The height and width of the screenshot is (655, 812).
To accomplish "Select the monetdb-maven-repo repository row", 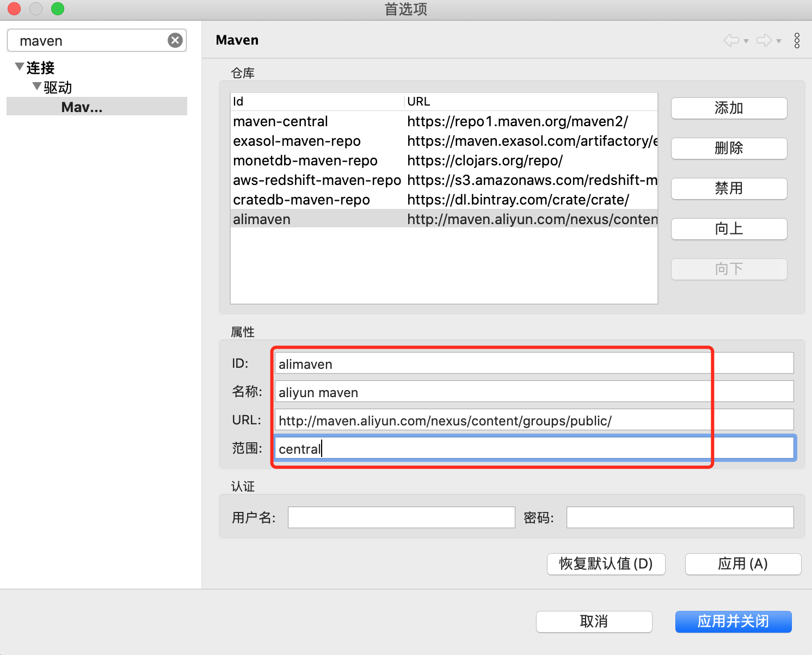I will pyautogui.click(x=444, y=160).
